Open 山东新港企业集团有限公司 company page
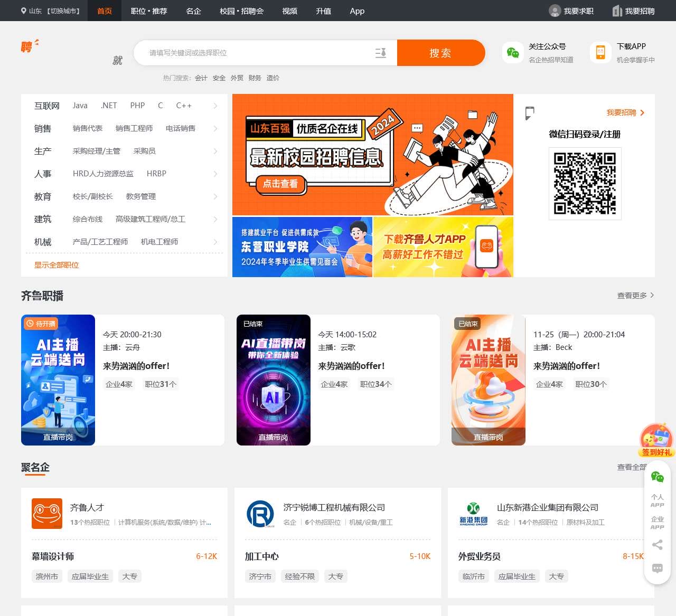The height and width of the screenshot is (616, 676). point(548,507)
